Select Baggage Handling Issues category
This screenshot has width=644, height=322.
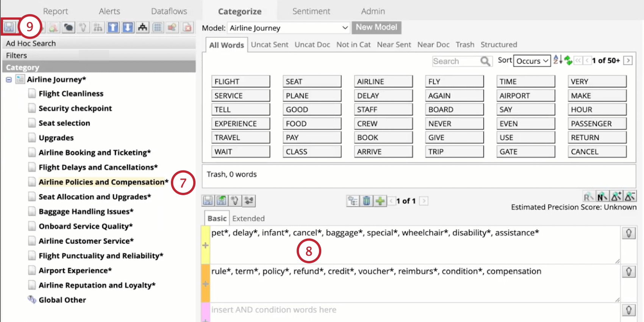pos(86,211)
